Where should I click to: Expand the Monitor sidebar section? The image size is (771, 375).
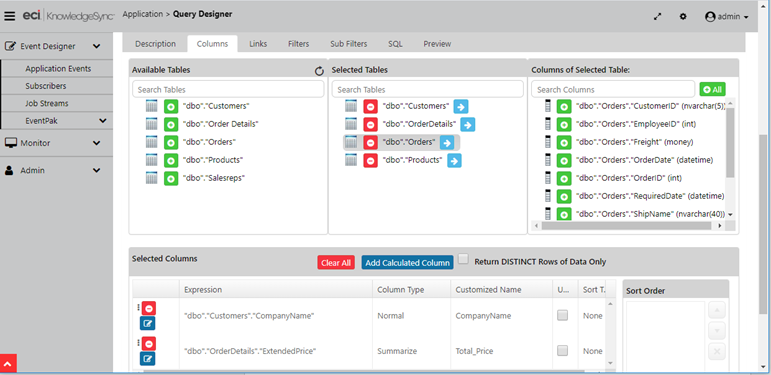click(x=96, y=143)
